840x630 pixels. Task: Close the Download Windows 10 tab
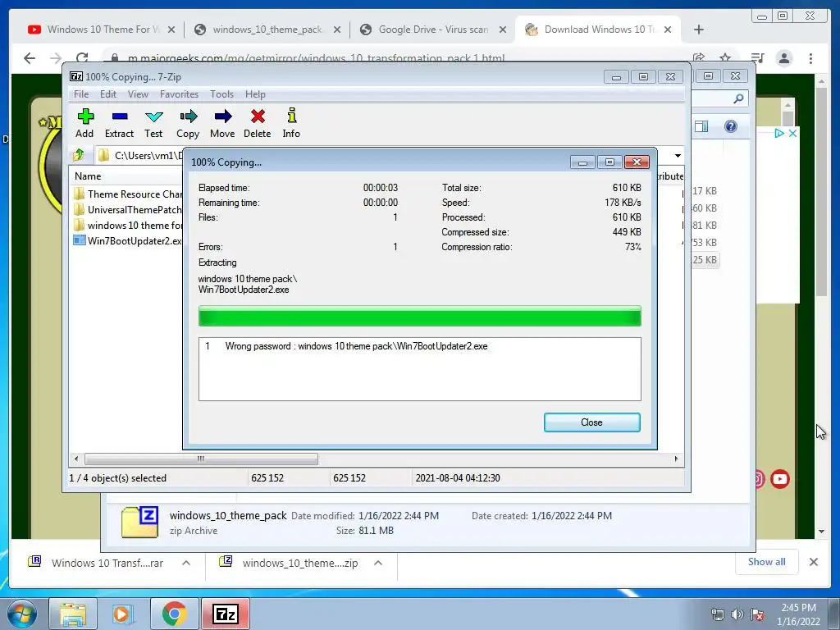(x=668, y=30)
